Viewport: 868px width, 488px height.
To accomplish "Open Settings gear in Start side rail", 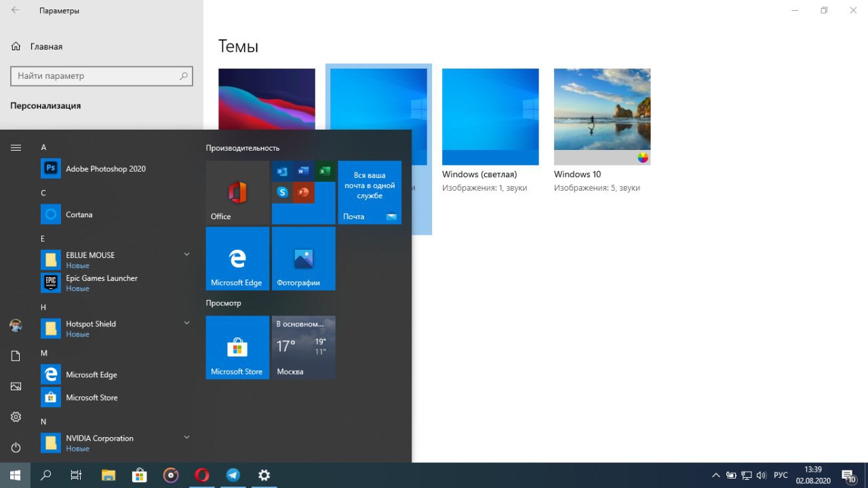I will coord(16,417).
